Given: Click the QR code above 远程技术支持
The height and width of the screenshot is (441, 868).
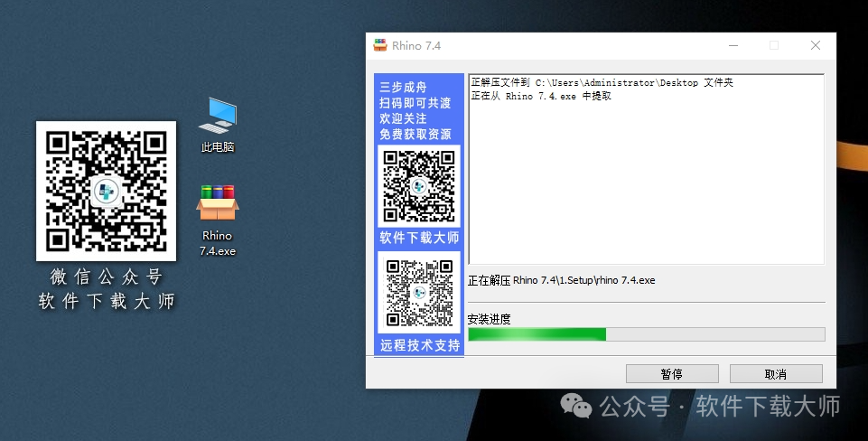Looking at the screenshot, I should 419,293.
